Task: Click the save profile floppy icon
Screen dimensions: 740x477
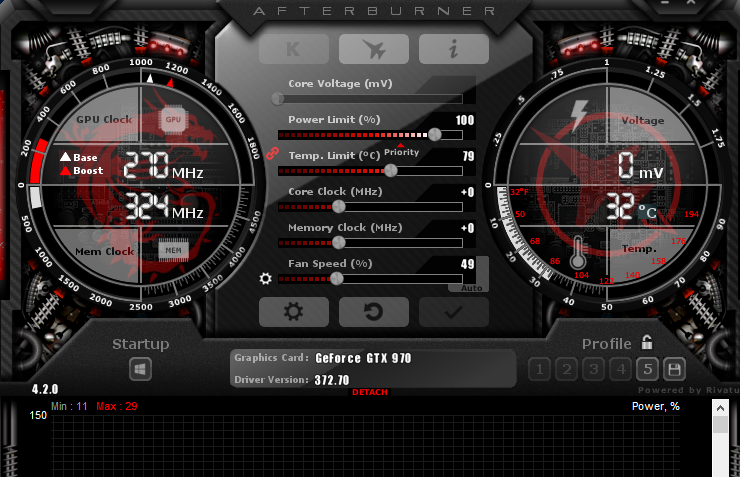Action: (x=674, y=369)
